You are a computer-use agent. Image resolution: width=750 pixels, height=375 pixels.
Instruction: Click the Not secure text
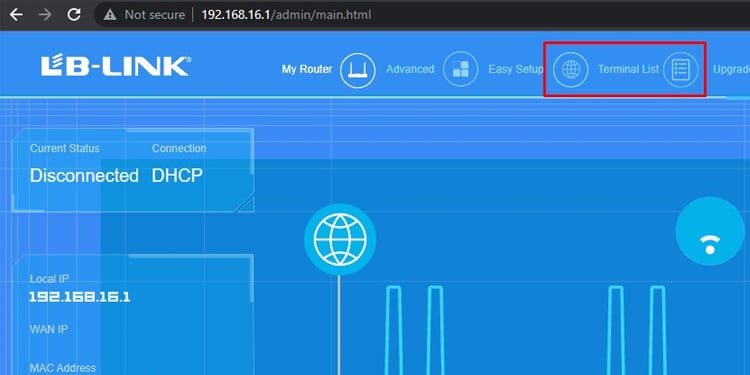(154, 15)
